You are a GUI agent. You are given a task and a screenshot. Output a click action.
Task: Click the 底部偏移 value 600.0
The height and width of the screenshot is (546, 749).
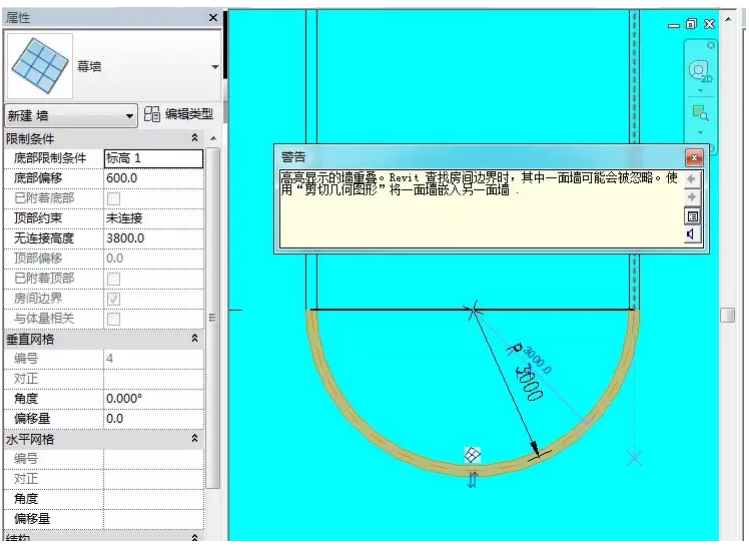coord(153,178)
